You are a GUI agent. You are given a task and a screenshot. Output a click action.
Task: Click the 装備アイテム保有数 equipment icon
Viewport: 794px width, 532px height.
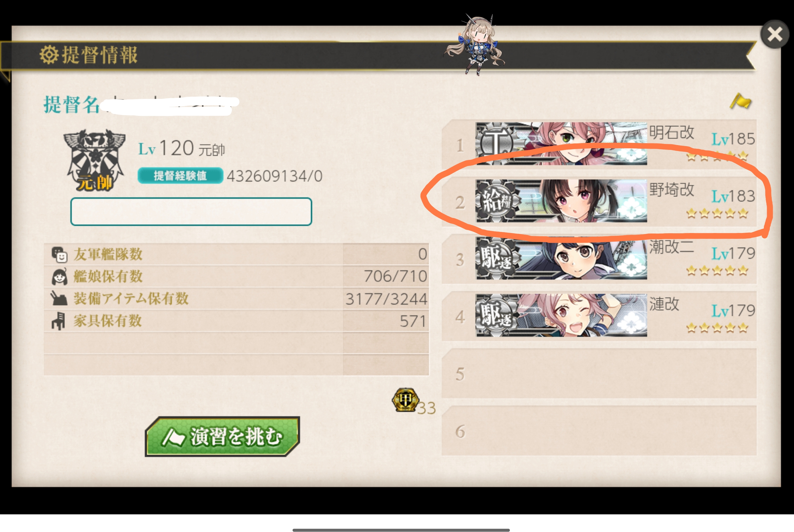(59, 298)
